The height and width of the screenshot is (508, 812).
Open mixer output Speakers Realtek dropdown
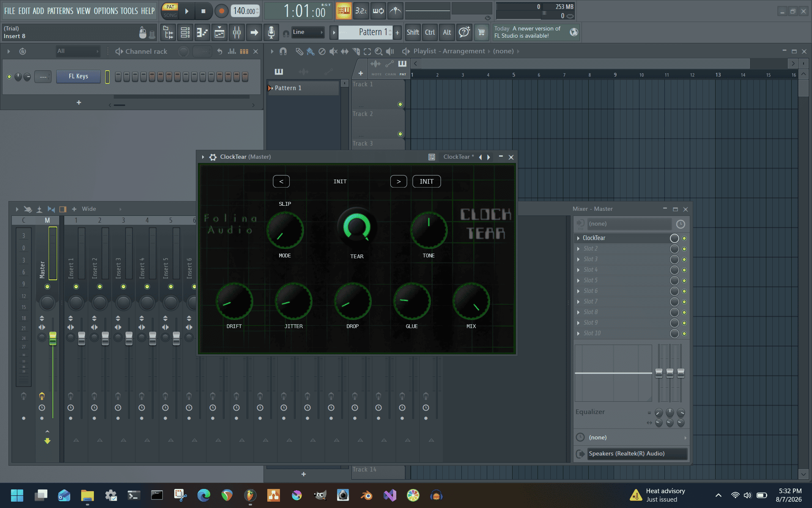click(637, 454)
